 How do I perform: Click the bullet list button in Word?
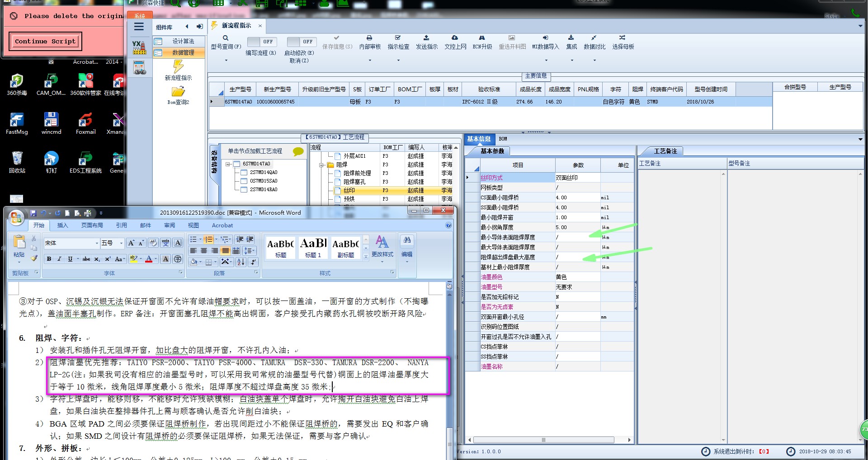point(193,239)
